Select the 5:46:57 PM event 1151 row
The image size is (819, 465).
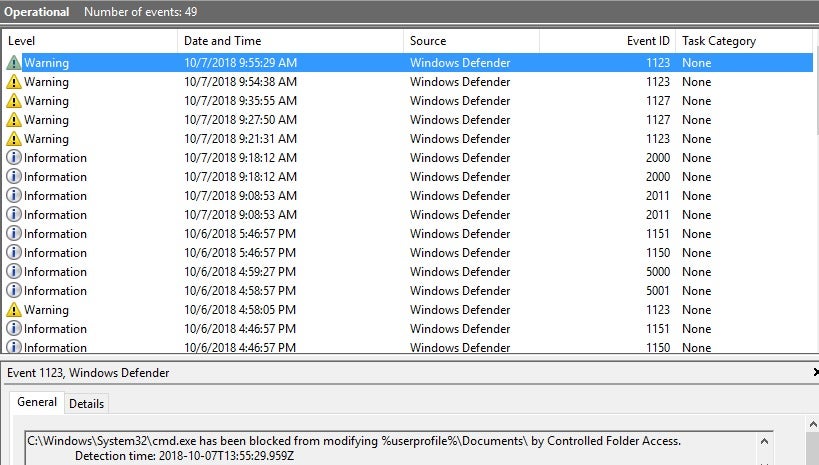(407, 234)
